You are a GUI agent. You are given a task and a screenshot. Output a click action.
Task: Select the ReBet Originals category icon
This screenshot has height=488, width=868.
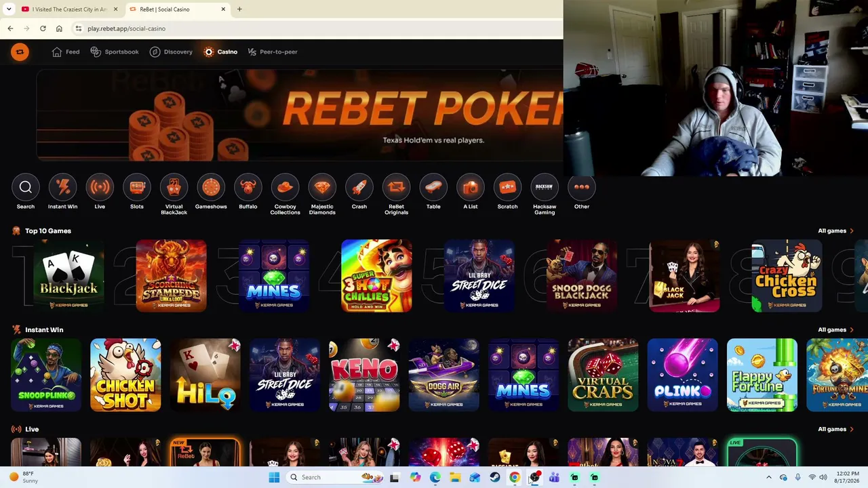click(x=396, y=187)
